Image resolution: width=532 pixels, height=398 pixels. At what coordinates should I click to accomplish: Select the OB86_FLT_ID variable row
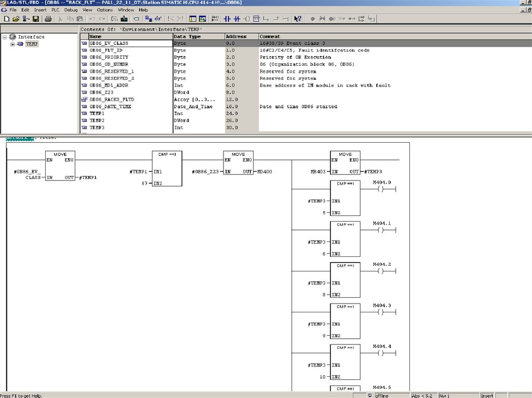(x=306, y=50)
